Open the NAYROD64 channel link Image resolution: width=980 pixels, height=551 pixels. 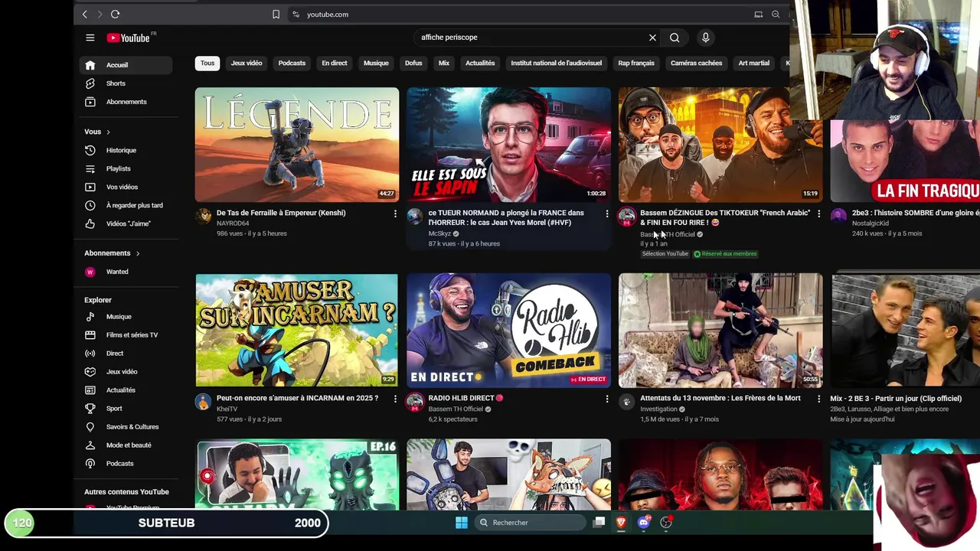233,223
